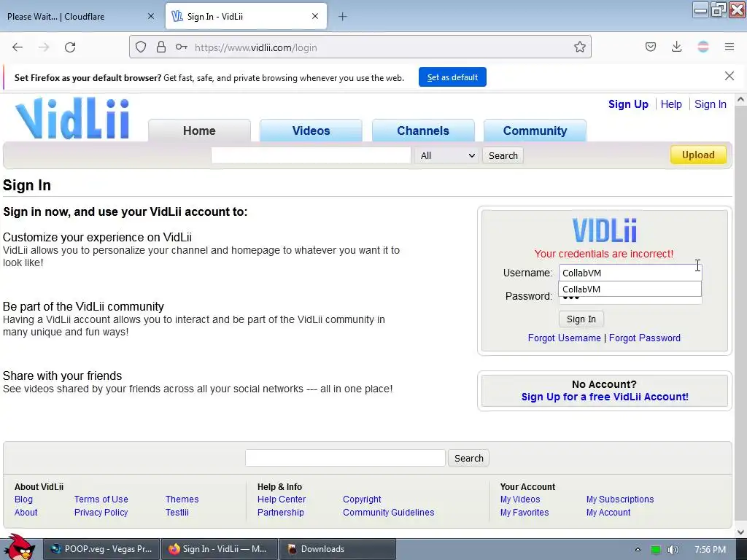Bookmark this page with the star icon

click(580, 47)
